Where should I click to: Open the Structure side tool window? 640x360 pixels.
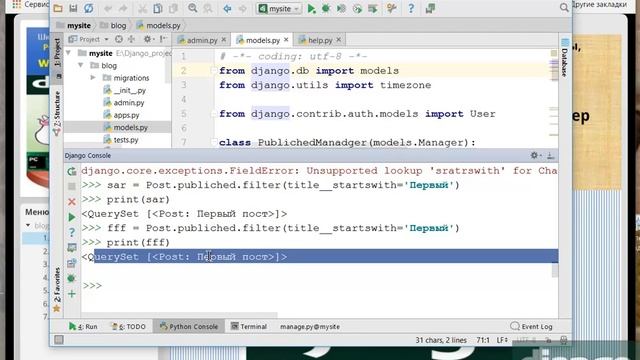coord(57,112)
